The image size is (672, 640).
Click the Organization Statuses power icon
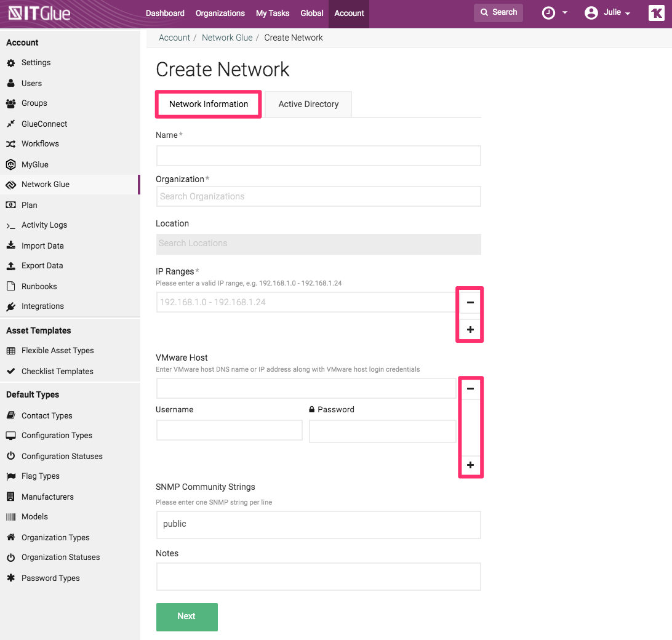tap(10, 558)
